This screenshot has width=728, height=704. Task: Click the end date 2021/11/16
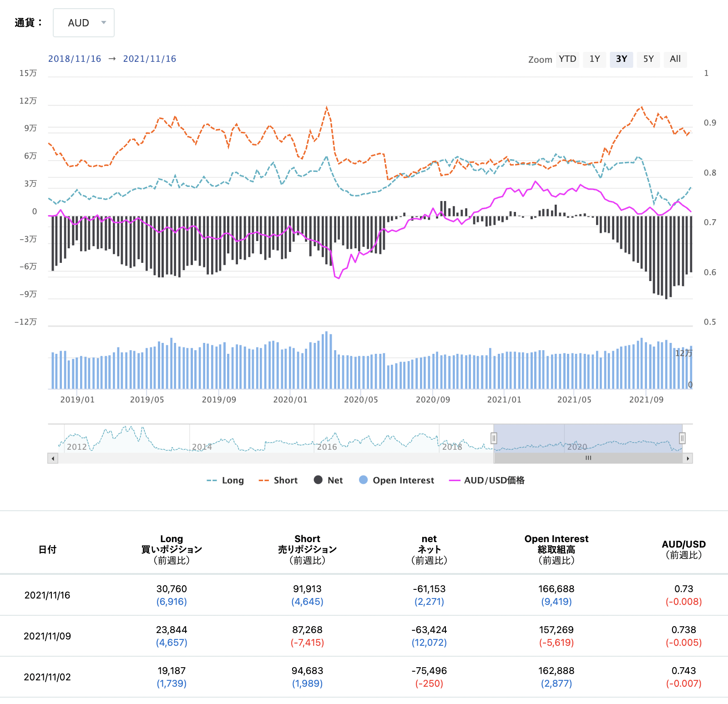150,59
